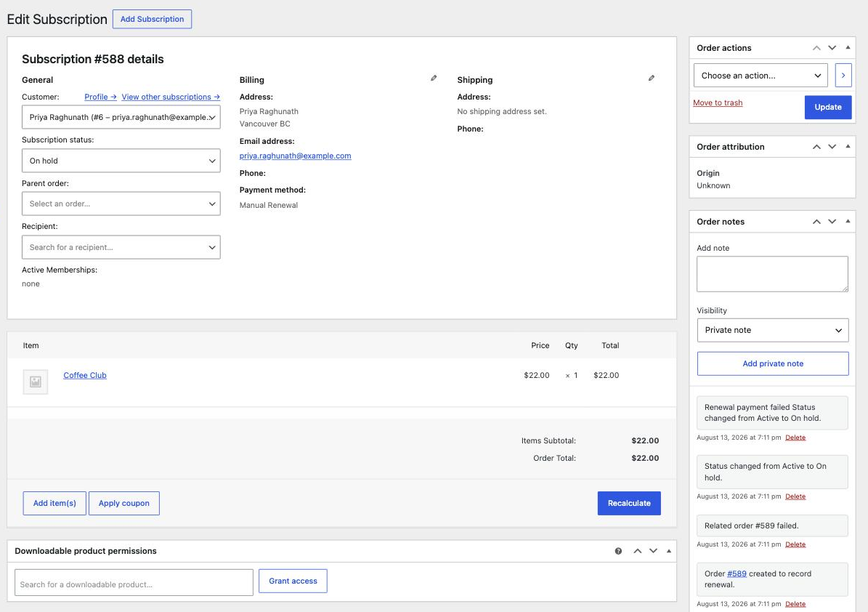Open help for Downloadable product permissions

[618, 551]
